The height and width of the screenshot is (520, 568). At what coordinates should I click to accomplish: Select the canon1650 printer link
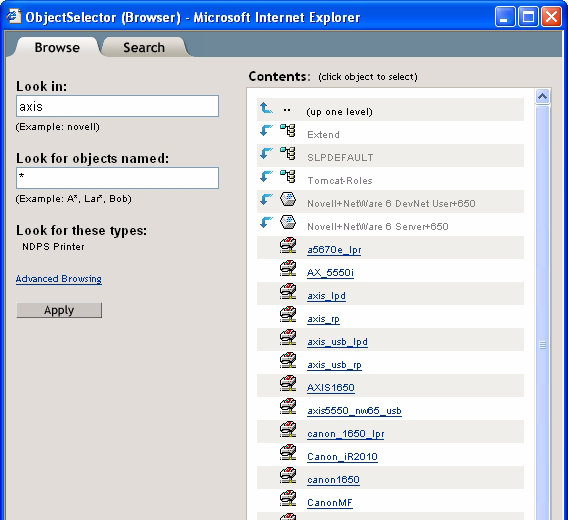[x=333, y=479]
